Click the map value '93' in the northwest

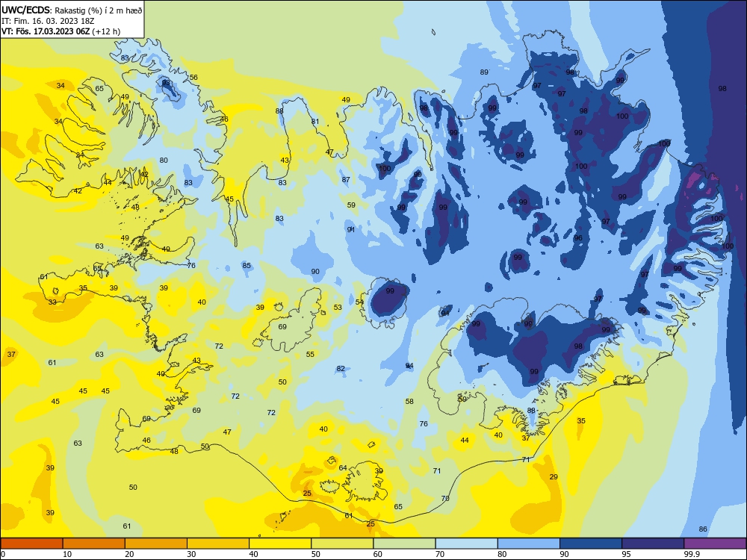click(x=166, y=82)
